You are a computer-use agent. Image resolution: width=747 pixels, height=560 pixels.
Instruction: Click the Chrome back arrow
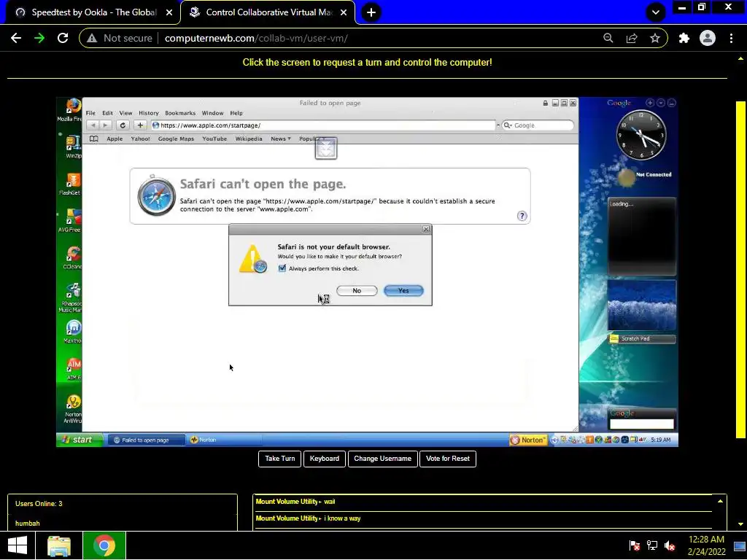[x=16, y=38]
